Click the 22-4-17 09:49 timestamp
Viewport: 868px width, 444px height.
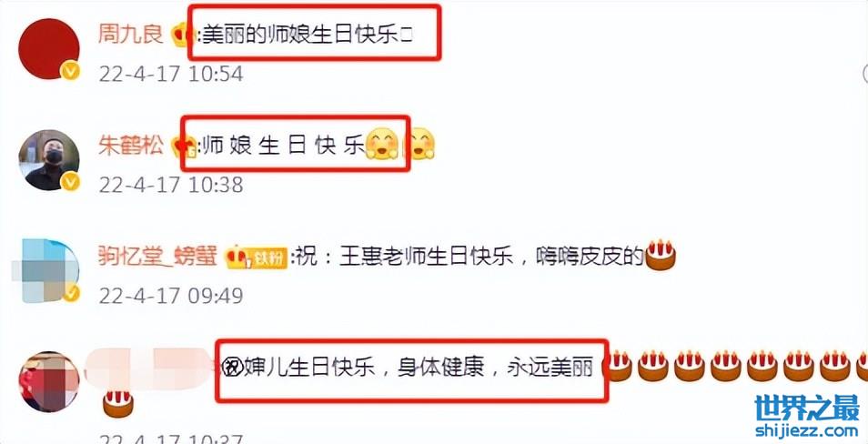pos(171,295)
